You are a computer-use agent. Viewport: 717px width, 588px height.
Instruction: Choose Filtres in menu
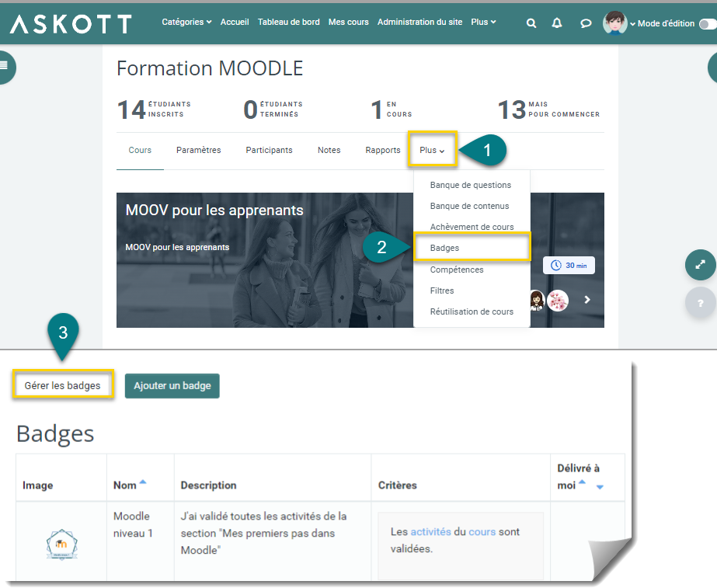[442, 291]
